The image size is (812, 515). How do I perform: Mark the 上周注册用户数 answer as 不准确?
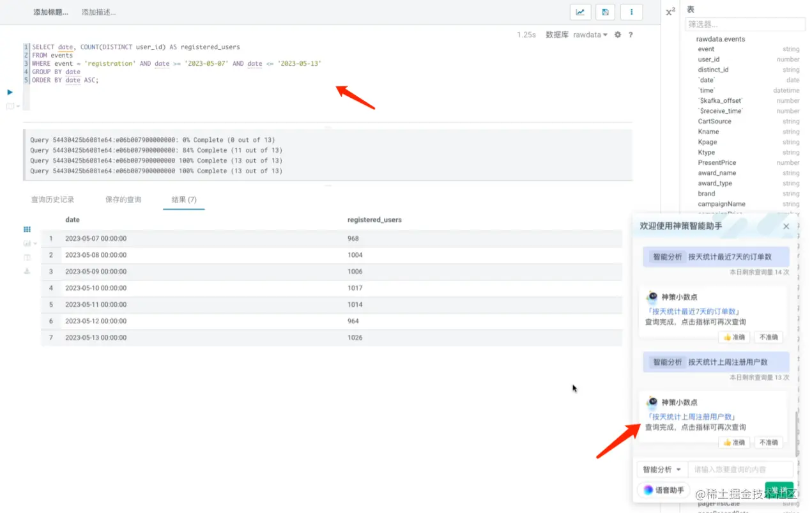(x=769, y=442)
